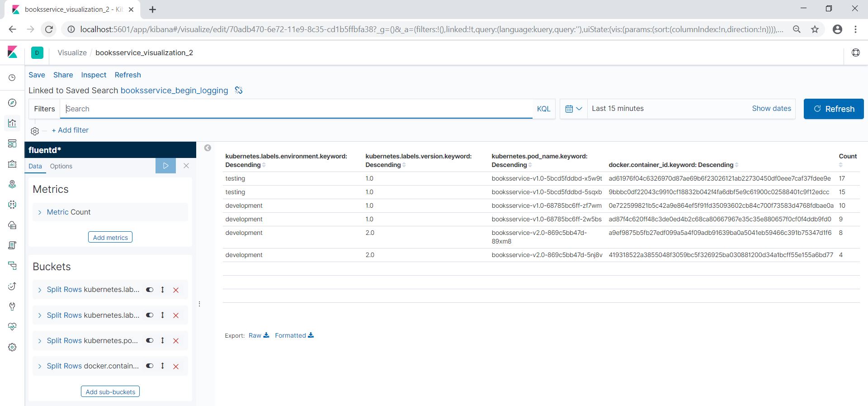This screenshot has height=406, width=868.
Task: Open the Inspect menu item
Action: tap(94, 75)
